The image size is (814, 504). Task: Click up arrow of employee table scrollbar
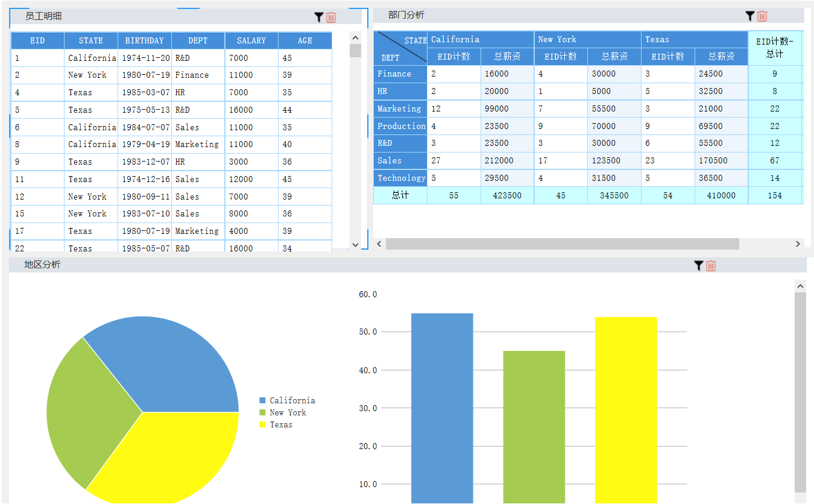[x=355, y=38]
